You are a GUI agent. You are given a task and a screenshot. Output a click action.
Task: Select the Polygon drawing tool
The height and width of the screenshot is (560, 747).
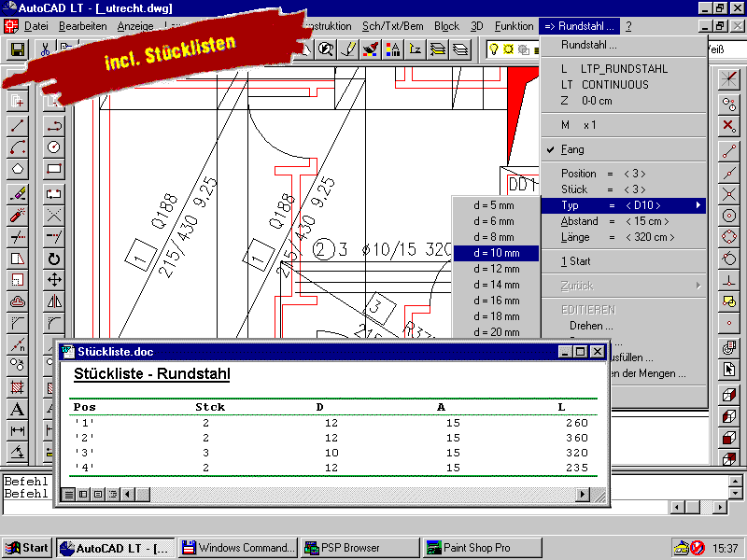[18, 169]
